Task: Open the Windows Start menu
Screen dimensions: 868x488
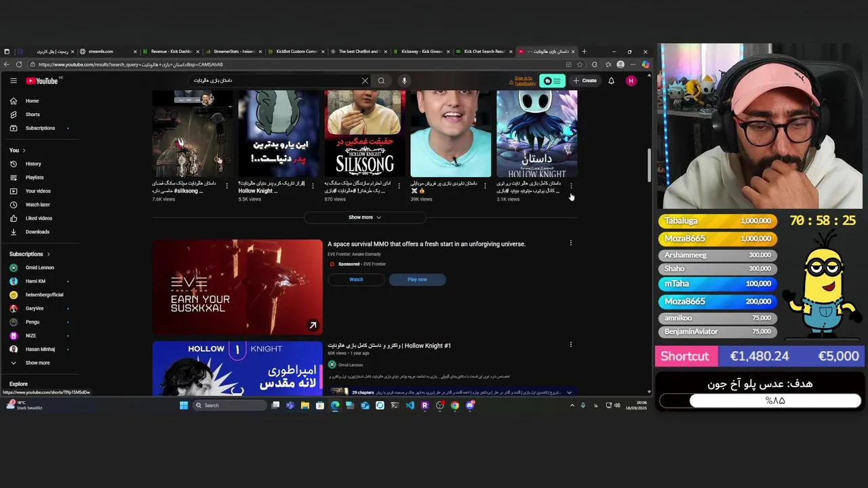Action: (x=183, y=405)
